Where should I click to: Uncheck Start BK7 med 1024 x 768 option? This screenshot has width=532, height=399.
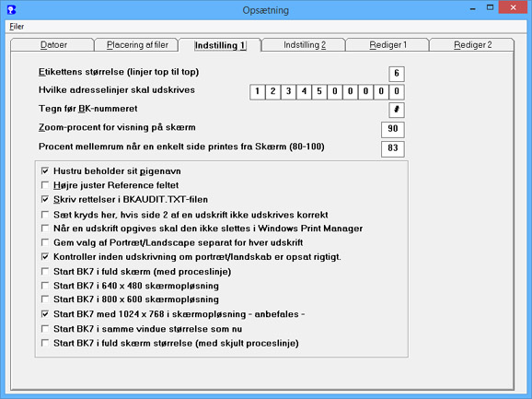point(45,314)
